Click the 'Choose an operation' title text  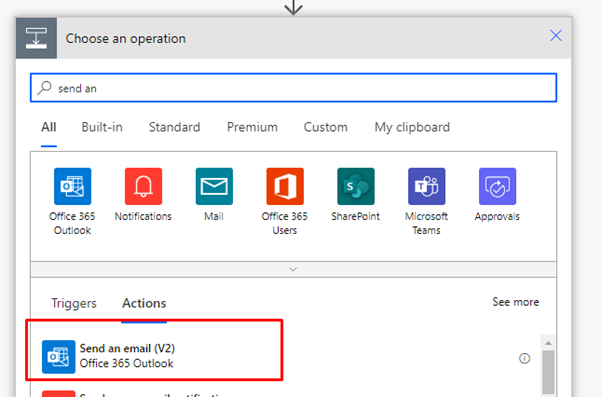126,38
